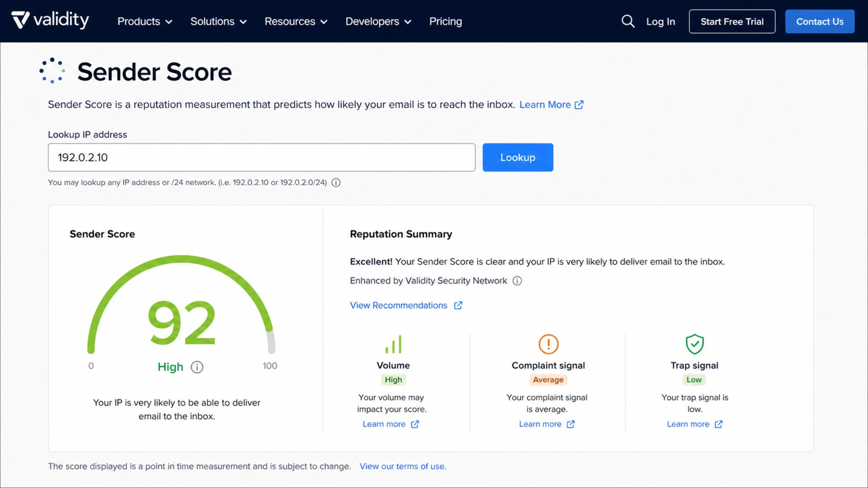Click the Complaint signal warning icon
868x488 pixels.
pyautogui.click(x=548, y=344)
